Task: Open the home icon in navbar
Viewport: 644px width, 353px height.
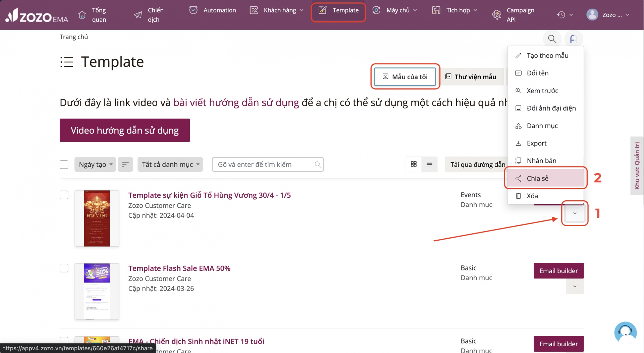Action: pyautogui.click(x=82, y=15)
